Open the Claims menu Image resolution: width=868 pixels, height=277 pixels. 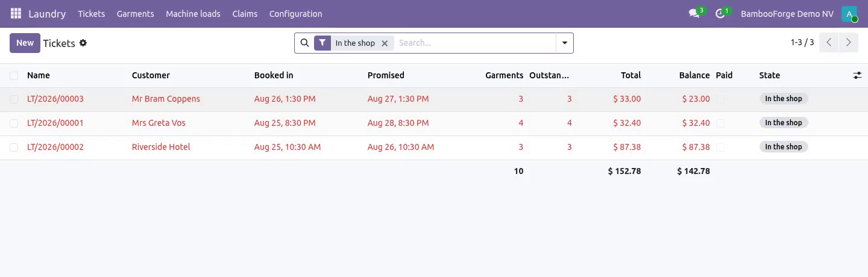click(x=245, y=14)
